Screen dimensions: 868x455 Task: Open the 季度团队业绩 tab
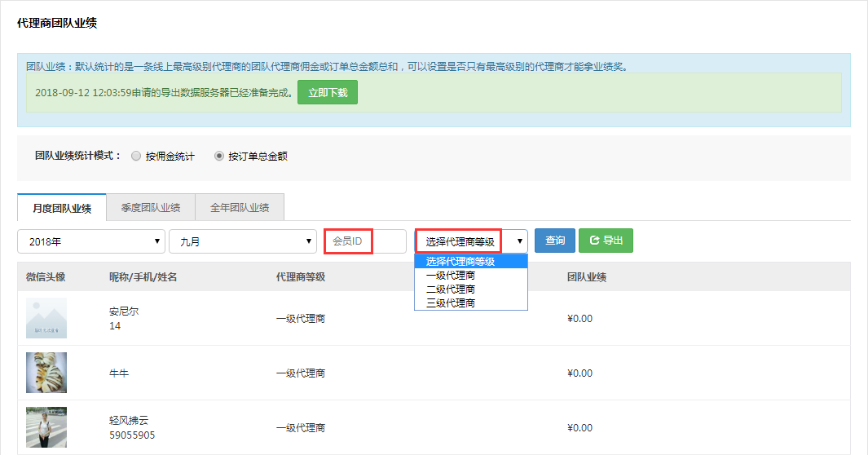click(x=151, y=208)
